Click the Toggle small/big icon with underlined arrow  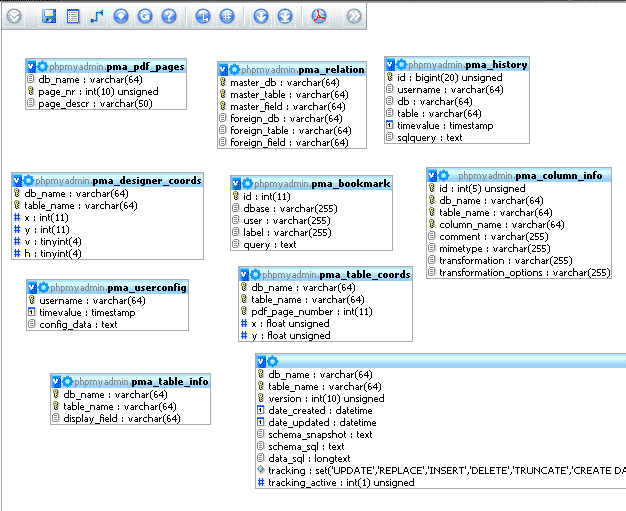coord(285,16)
